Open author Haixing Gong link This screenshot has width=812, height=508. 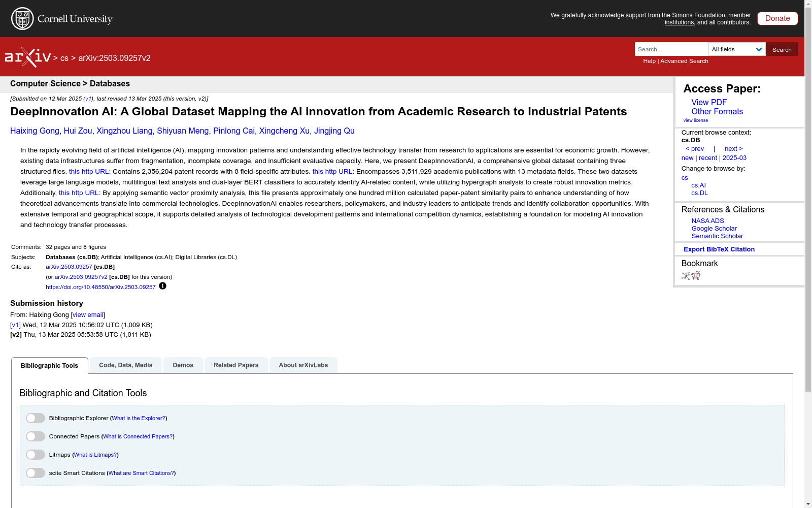[35, 131]
